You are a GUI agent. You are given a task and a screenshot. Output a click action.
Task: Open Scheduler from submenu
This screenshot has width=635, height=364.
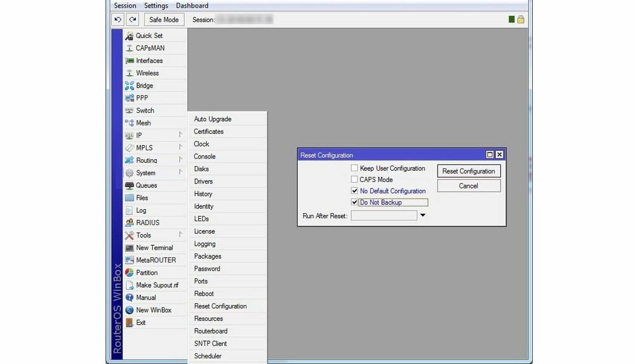pyautogui.click(x=227, y=356)
